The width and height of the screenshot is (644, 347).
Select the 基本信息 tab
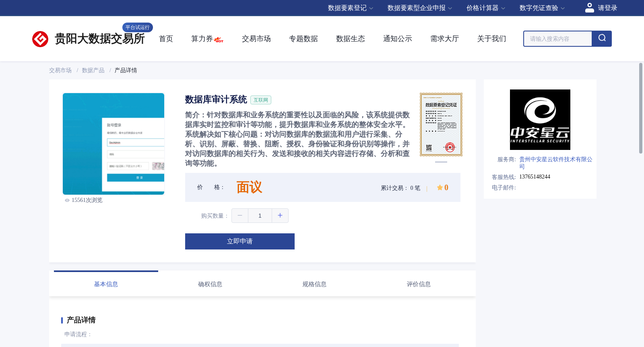[x=106, y=284]
